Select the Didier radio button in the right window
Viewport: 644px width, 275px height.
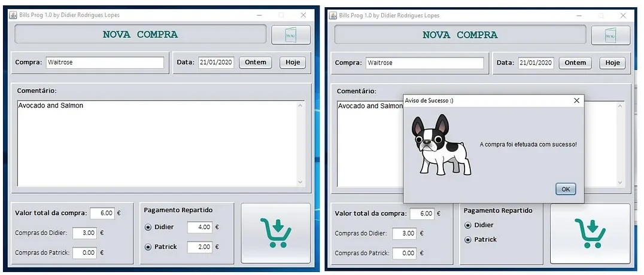[x=468, y=225]
